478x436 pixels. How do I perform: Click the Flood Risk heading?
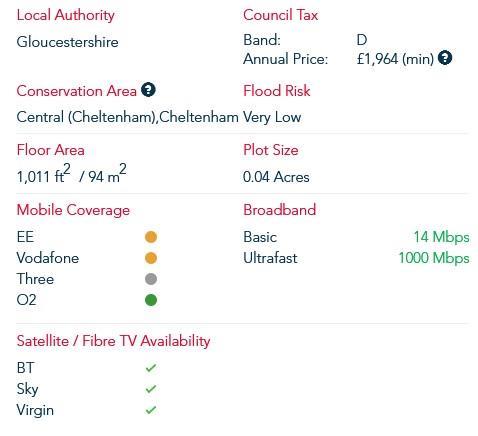point(277,91)
